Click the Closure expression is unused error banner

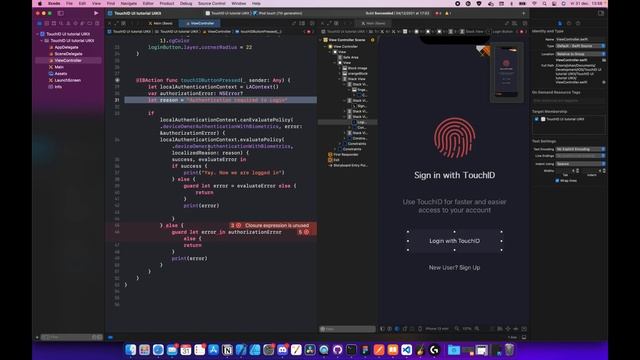[x=273, y=225]
